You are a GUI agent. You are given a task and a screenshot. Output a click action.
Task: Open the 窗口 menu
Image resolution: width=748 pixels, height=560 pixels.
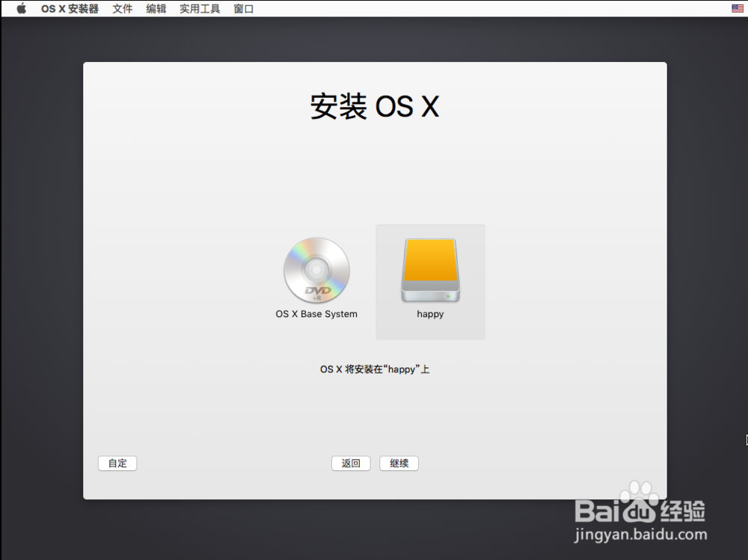click(244, 8)
